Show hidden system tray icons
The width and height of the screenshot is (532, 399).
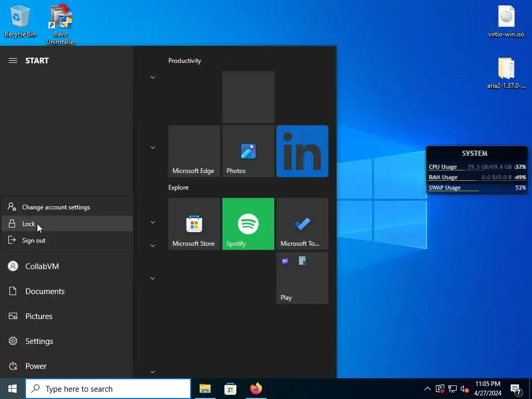(428, 389)
